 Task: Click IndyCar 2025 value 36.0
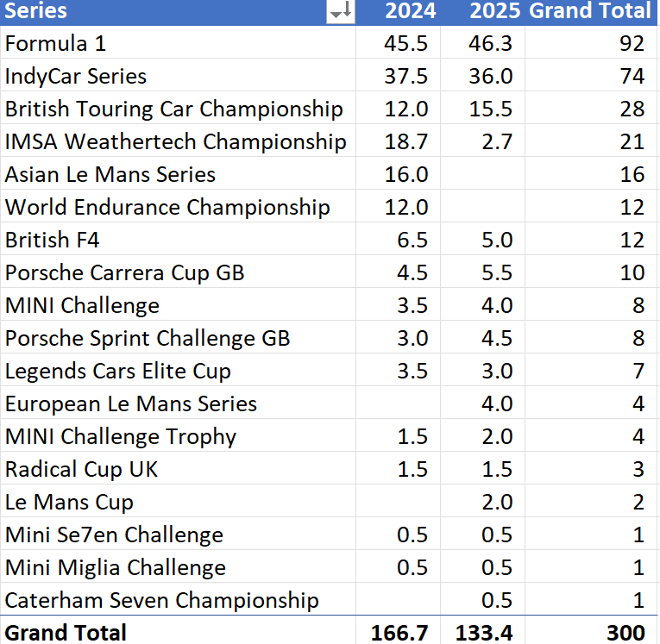coord(491,76)
